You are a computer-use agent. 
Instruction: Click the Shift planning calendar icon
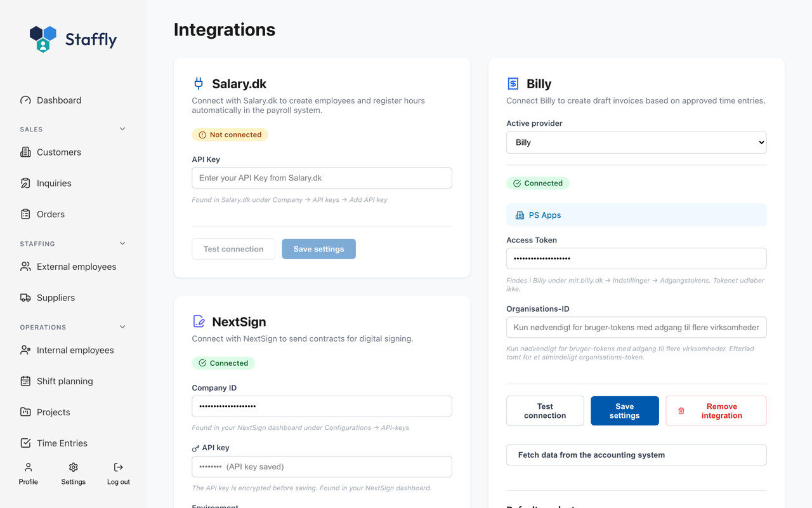(x=25, y=381)
